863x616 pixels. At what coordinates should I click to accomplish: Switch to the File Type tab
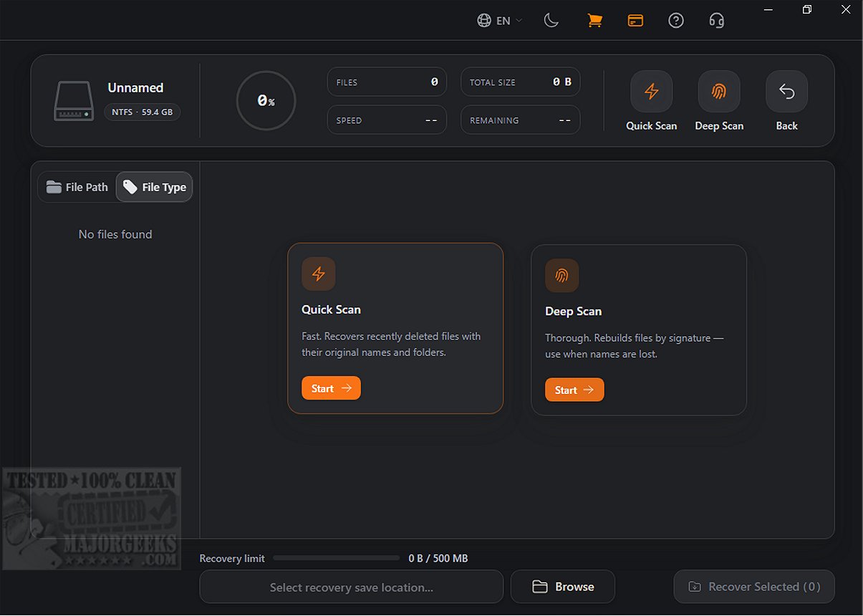(x=155, y=187)
